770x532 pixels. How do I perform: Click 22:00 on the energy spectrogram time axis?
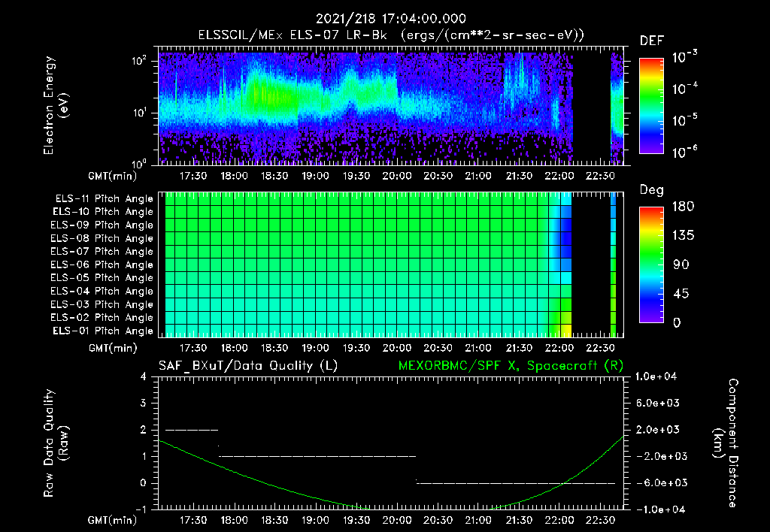(559, 176)
